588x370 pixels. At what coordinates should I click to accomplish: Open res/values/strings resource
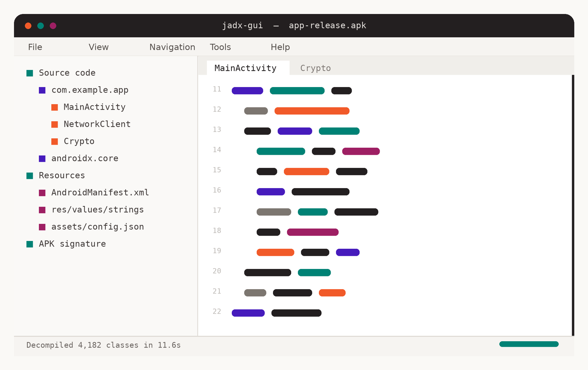tap(98, 210)
